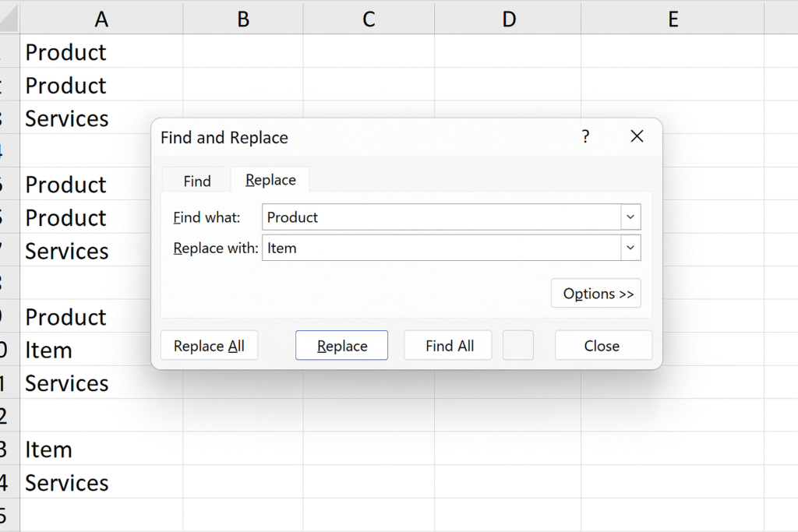Click the Find what input field
The image size is (798, 532).
(441, 217)
